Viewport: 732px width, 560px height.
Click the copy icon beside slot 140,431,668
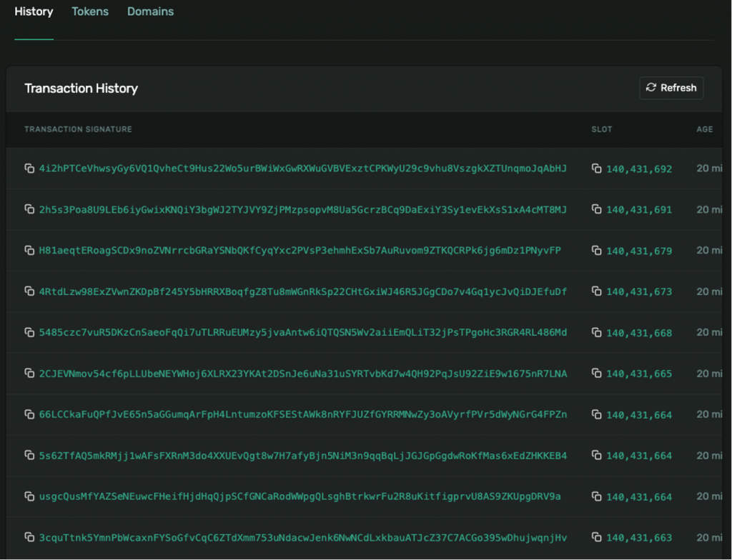[597, 332]
